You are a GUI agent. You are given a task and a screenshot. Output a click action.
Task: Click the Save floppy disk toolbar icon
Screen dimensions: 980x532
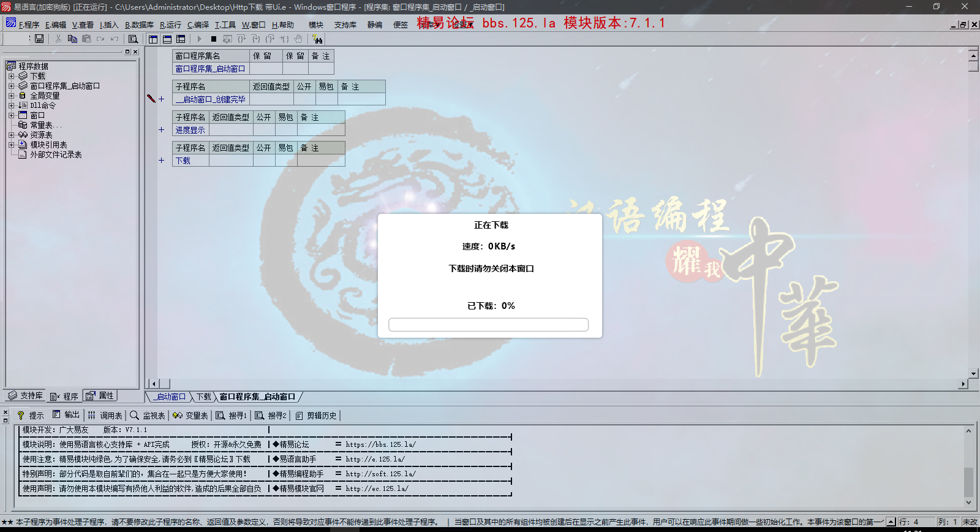point(39,39)
